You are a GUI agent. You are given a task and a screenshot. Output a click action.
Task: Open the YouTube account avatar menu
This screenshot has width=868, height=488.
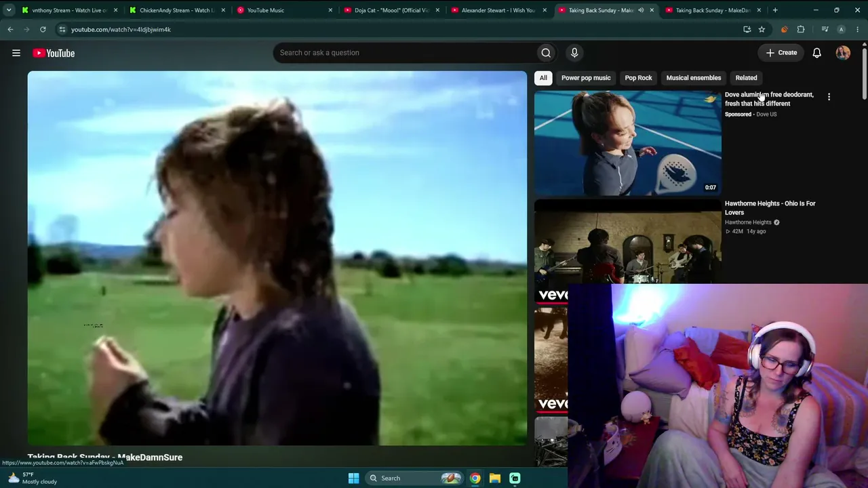tap(843, 53)
